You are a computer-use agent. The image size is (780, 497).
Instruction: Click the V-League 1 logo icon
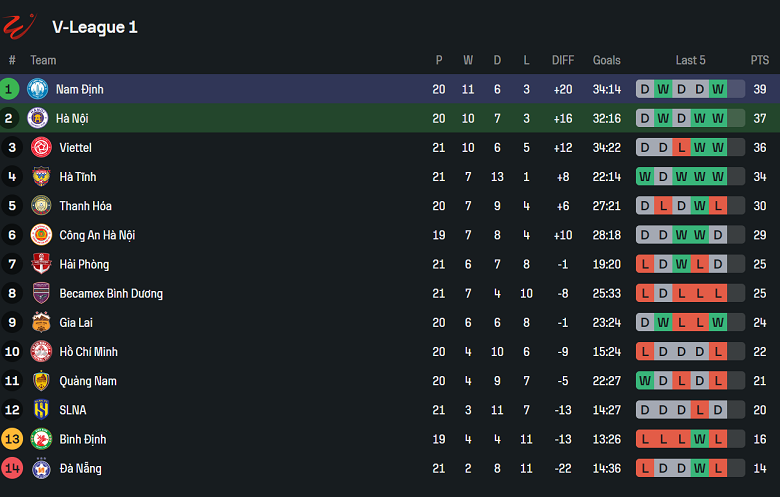pos(19,25)
